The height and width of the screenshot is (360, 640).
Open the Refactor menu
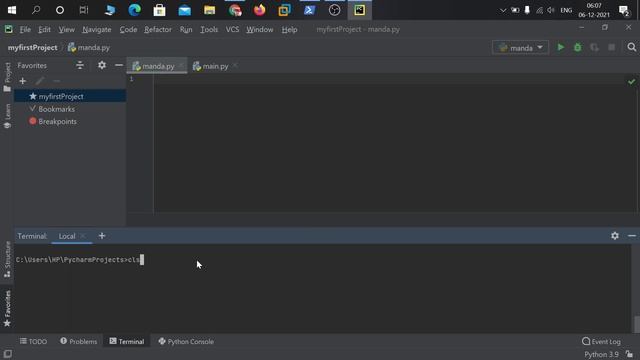(158, 29)
